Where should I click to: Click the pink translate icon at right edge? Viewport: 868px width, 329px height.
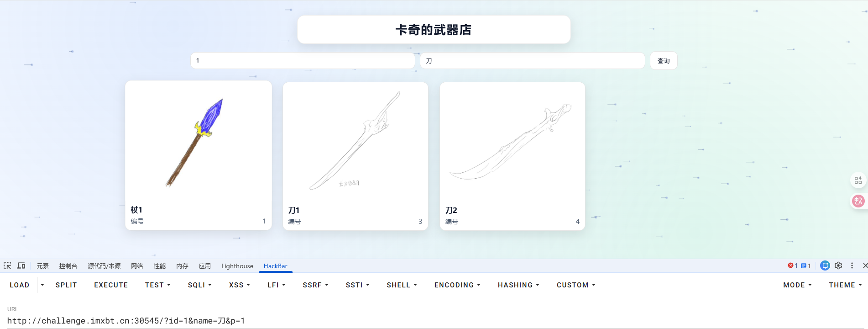(858, 201)
